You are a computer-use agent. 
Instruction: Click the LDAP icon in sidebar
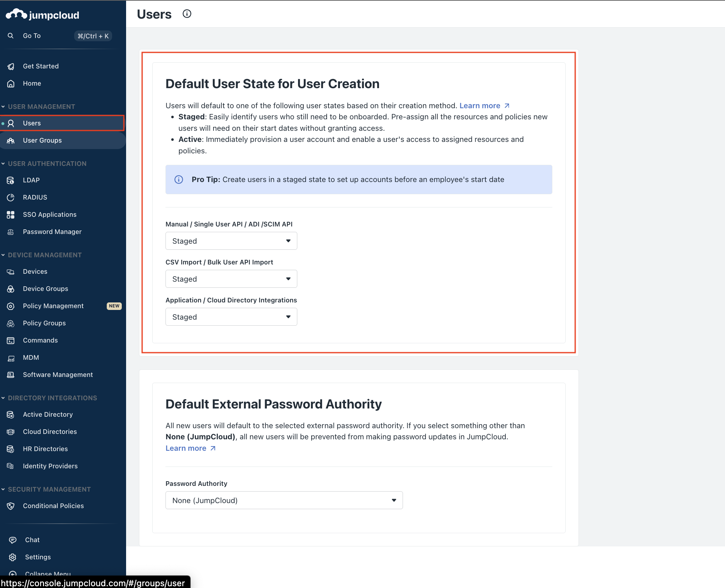pos(11,180)
